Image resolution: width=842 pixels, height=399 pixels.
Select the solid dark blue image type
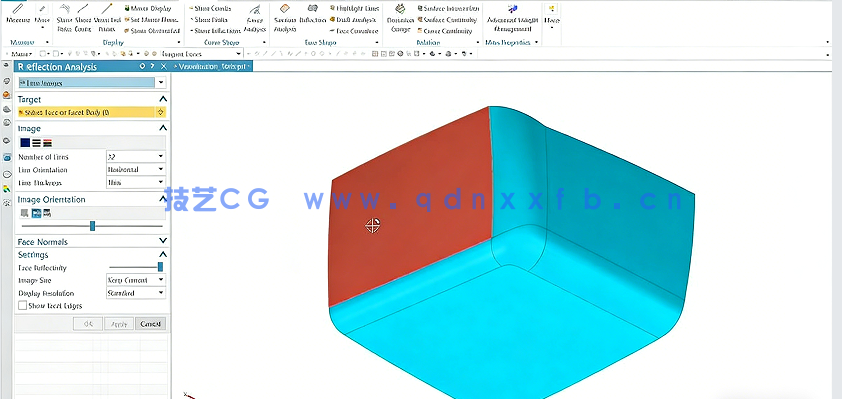pos(25,143)
